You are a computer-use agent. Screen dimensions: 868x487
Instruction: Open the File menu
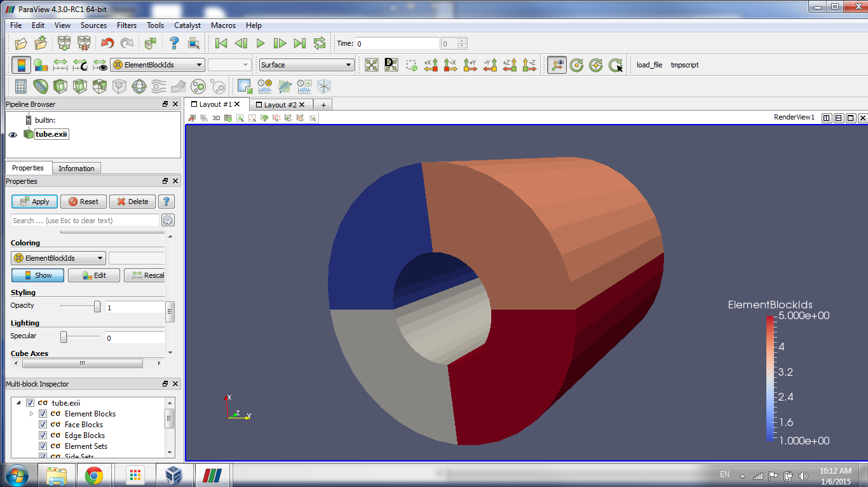(x=16, y=25)
